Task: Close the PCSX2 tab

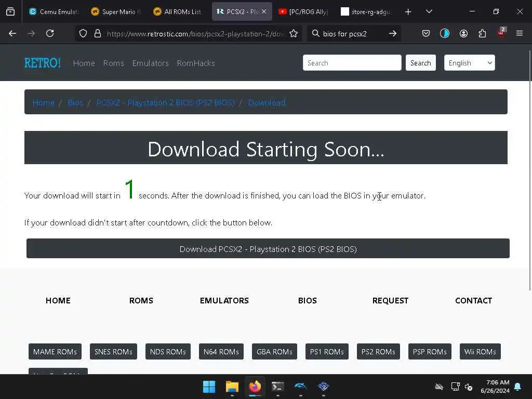Action: [264, 11]
